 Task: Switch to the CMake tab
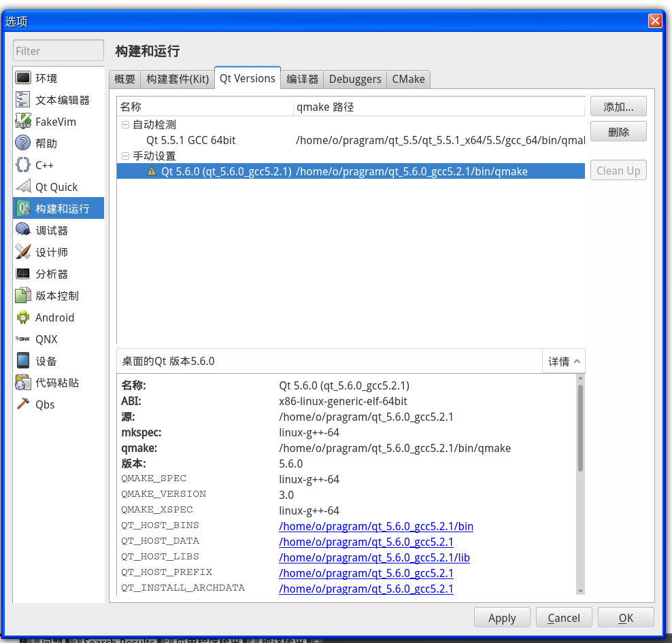pyautogui.click(x=408, y=80)
